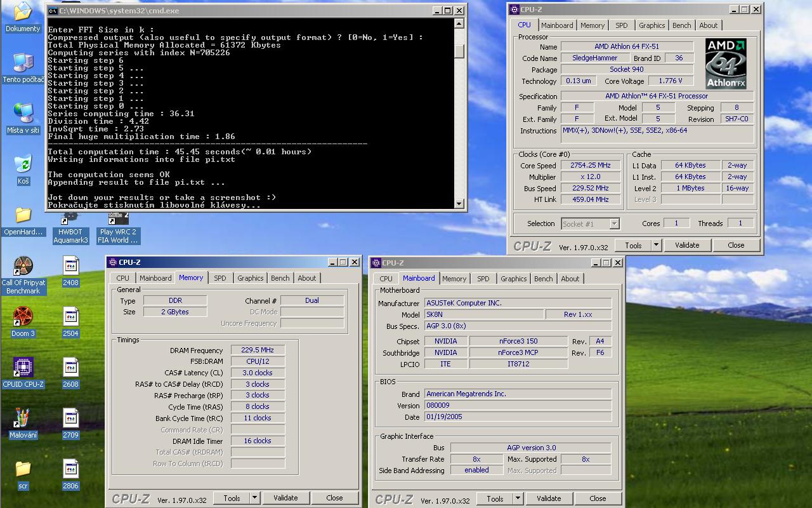Click Tools button in the Memory CPU-Z window
812x508 pixels.
tap(232, 498)
